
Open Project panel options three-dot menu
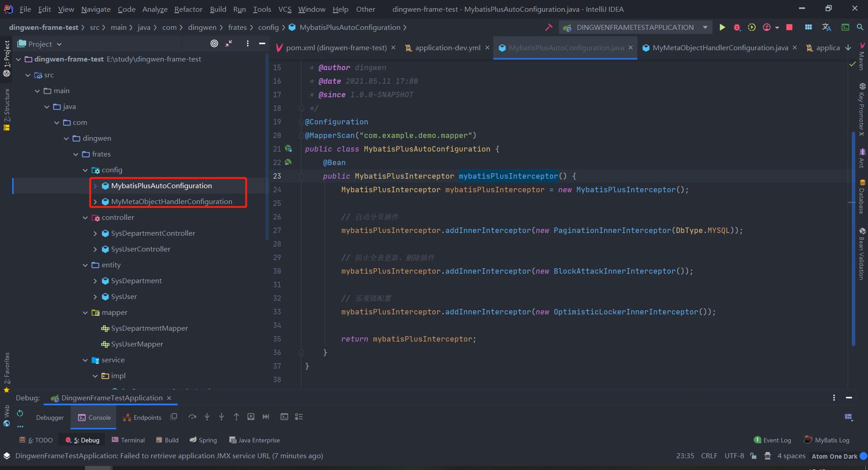[247, 43]
